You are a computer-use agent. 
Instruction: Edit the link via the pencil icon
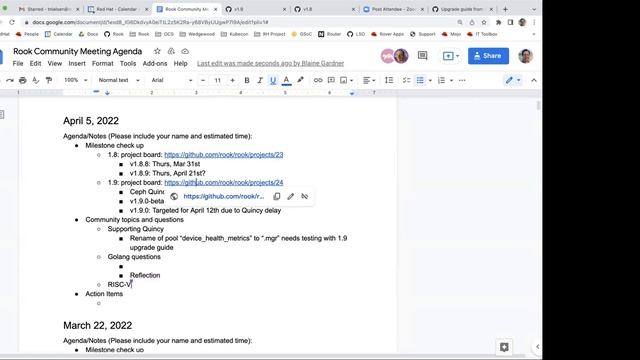pos(291,196)
